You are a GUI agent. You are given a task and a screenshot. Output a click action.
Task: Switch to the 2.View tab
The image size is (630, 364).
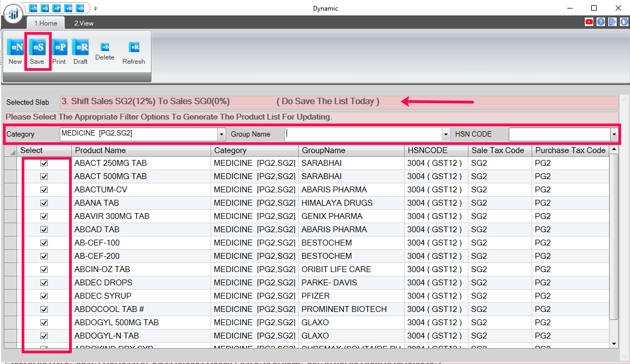point(84,23)
